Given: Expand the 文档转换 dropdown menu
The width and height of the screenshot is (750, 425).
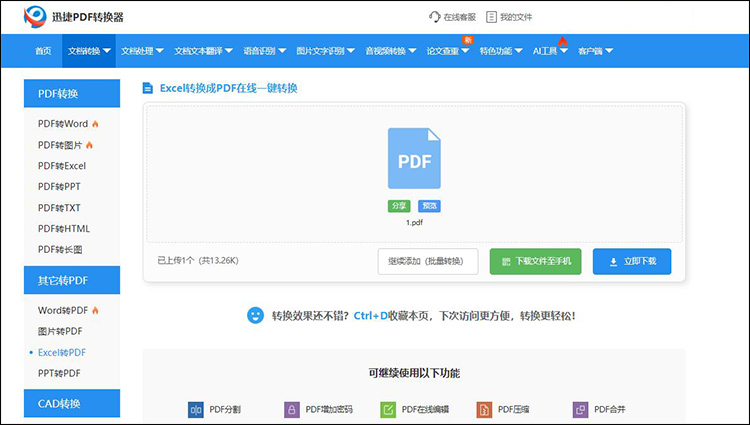Looking at the screenshot, I should tap(89, 51).
